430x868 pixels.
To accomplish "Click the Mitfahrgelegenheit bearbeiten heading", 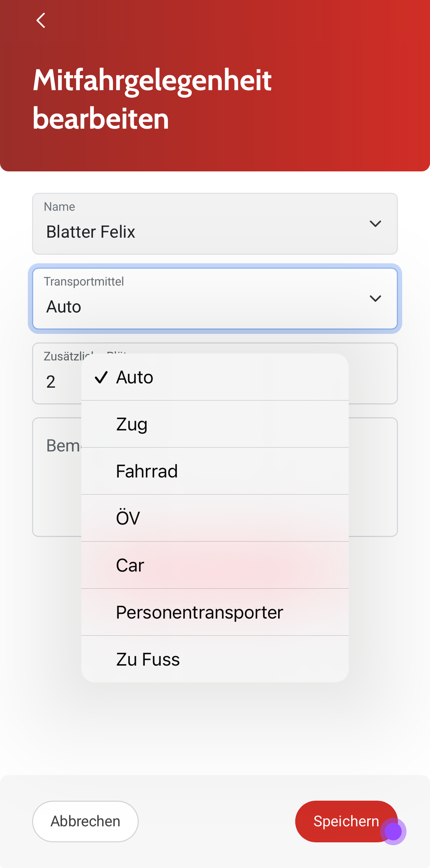I will (153, 99).
